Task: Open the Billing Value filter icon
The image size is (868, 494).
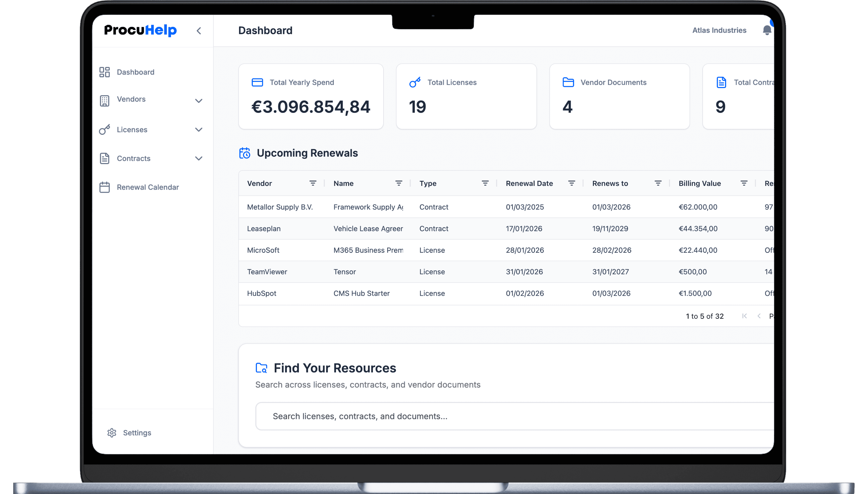Action: (744, 183)
